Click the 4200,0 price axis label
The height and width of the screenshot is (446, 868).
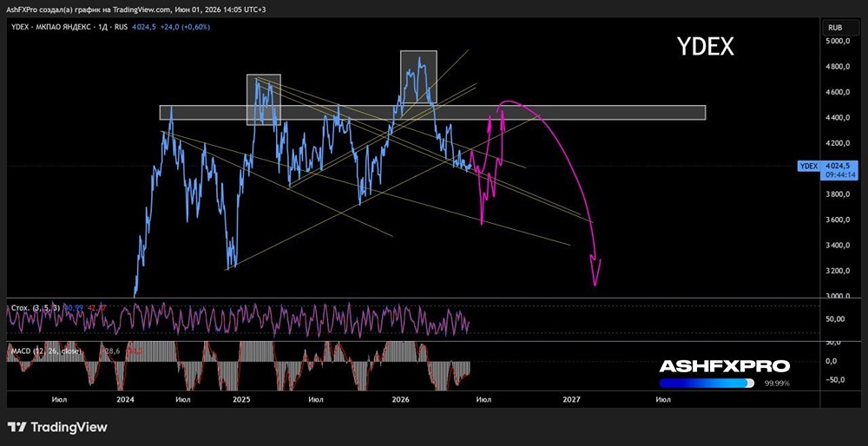(838, 143)
